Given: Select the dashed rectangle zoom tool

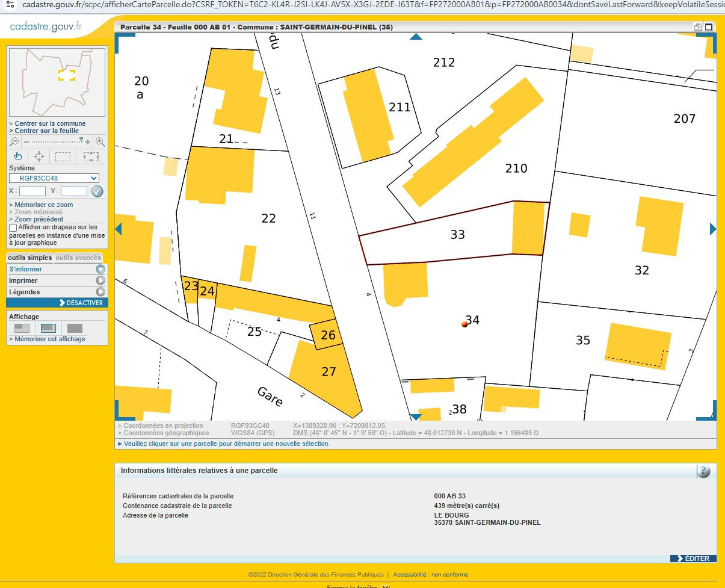Looking at the screenshot, I should 63,156.
